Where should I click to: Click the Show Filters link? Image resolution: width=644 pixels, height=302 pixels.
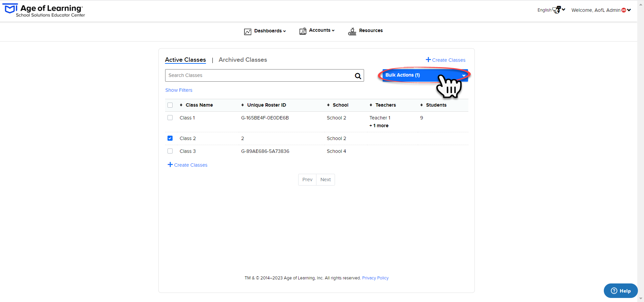[179, 90]
